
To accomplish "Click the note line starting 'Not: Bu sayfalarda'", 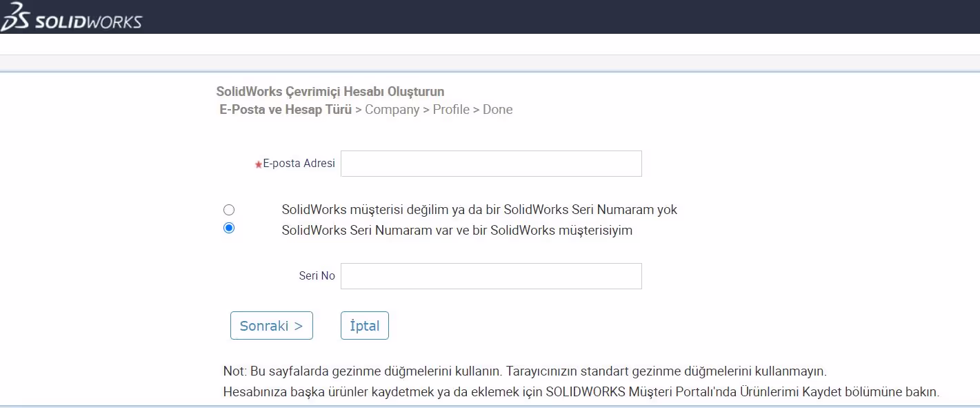I will 525,371.
